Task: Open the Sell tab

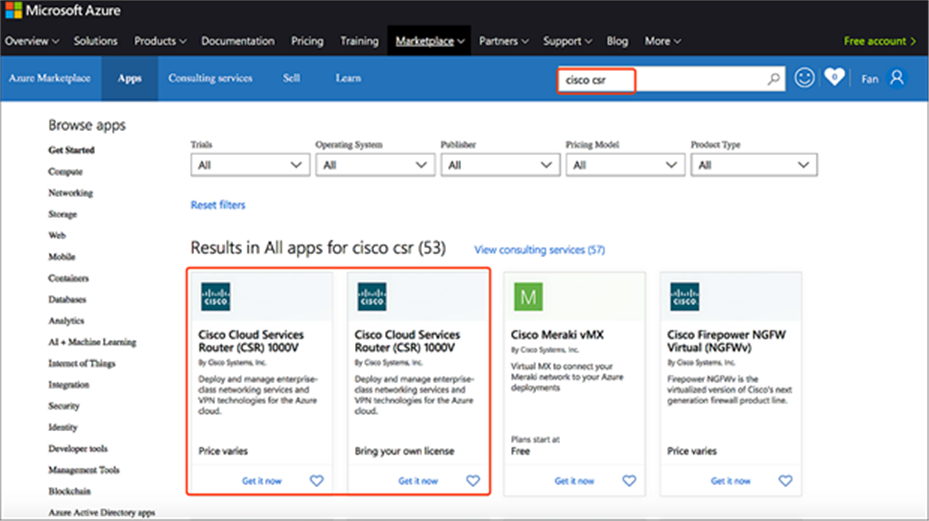Action: (291, 78)
